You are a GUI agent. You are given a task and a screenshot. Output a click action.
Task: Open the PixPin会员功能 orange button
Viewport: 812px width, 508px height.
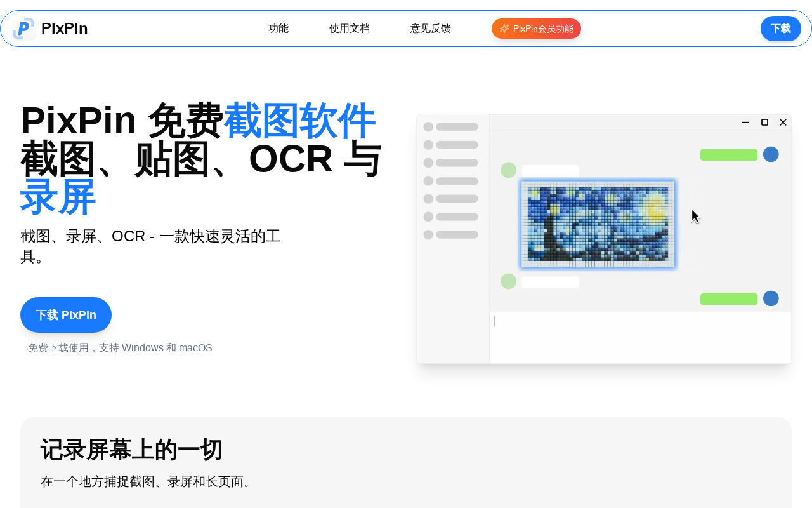coord(536,29)
